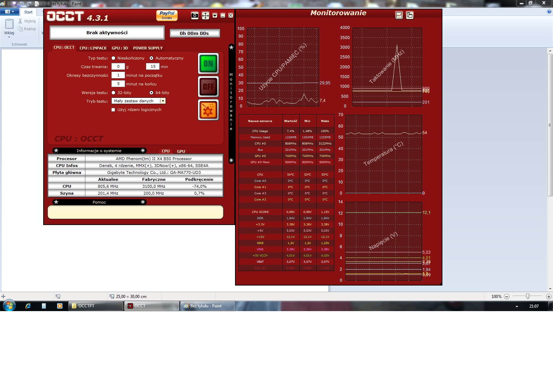Select Nieskończony test type
Screen dimensions: 553x392
(113, 58)
